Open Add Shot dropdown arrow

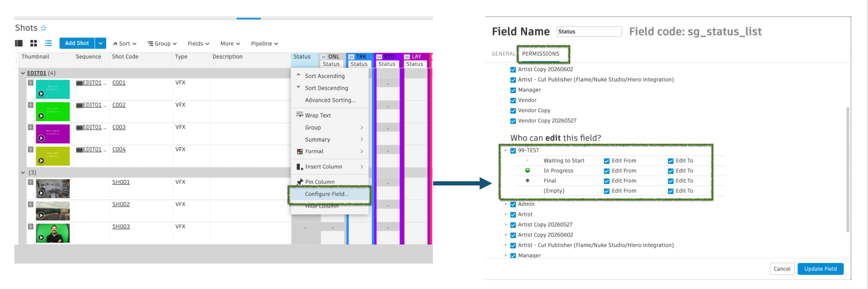tap(100, 43)
